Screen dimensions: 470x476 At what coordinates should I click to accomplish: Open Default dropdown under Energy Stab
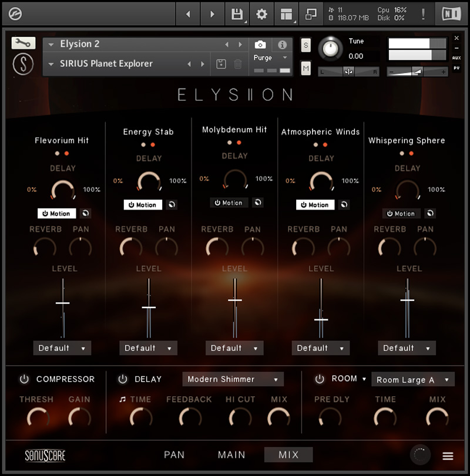(x=148, y=348)
